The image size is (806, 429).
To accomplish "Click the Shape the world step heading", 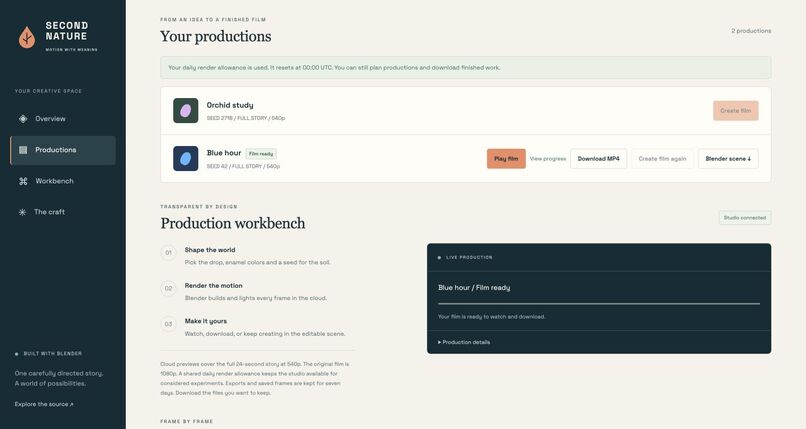I will [x=210, y=250].
